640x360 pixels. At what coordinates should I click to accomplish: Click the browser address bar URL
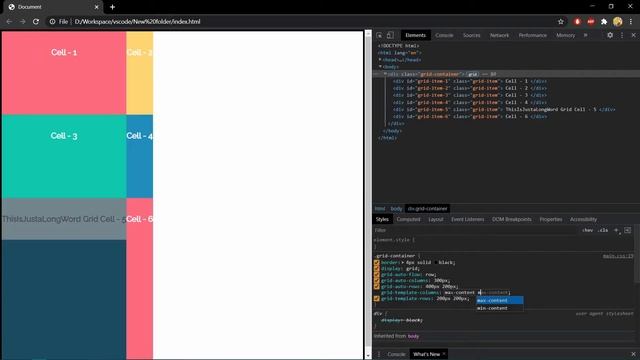coord(137,22)
